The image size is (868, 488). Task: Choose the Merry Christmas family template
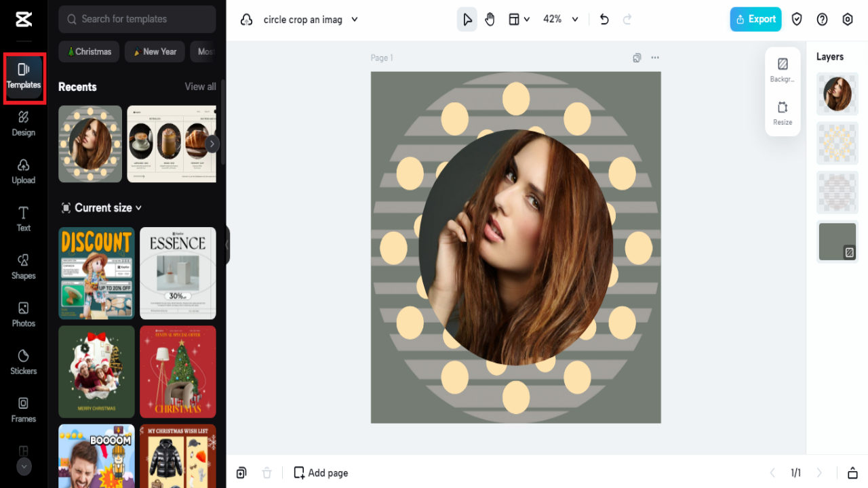click(x=96, y=371)
